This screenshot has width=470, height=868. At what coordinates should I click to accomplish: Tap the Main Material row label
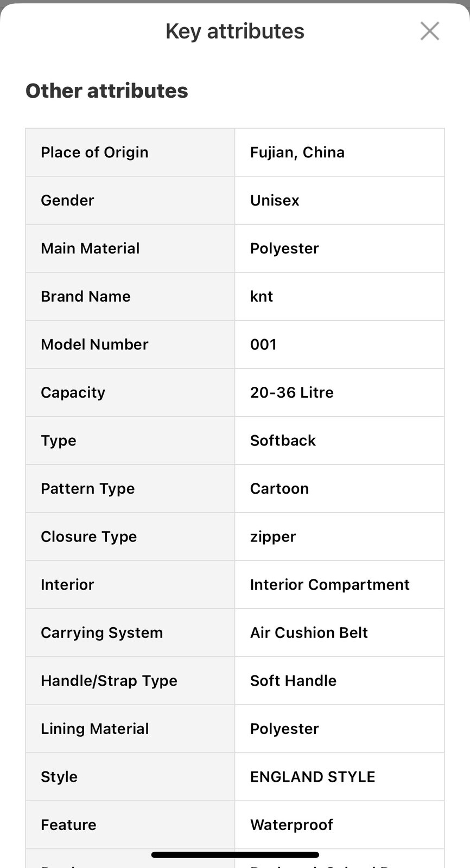[x=90, y=248]
